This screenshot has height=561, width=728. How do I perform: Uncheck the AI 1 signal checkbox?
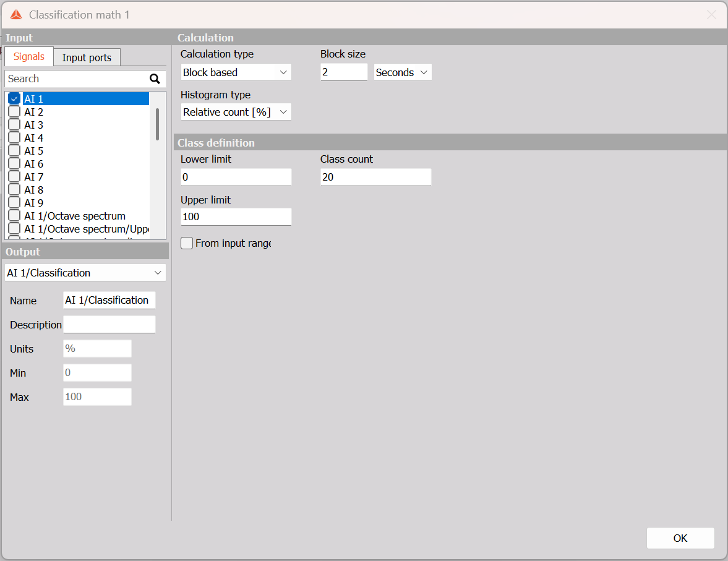pyautogui.click(x=14, y=98)
